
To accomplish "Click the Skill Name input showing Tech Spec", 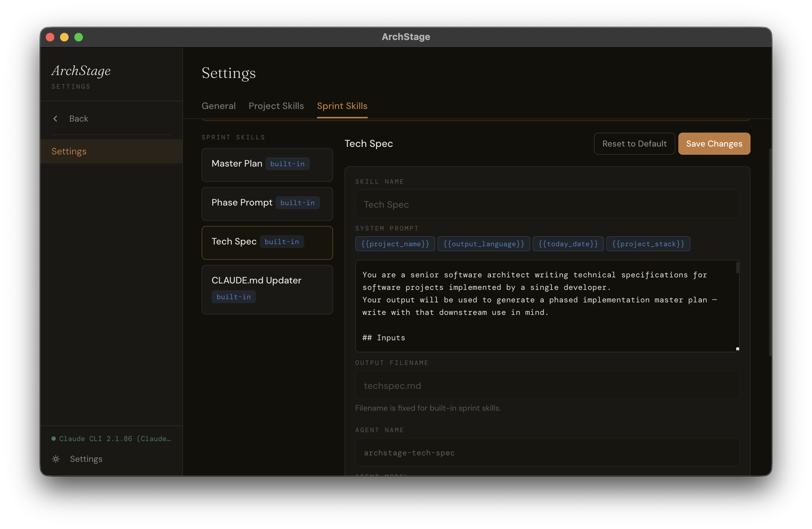I will click(x=547, y=204).
